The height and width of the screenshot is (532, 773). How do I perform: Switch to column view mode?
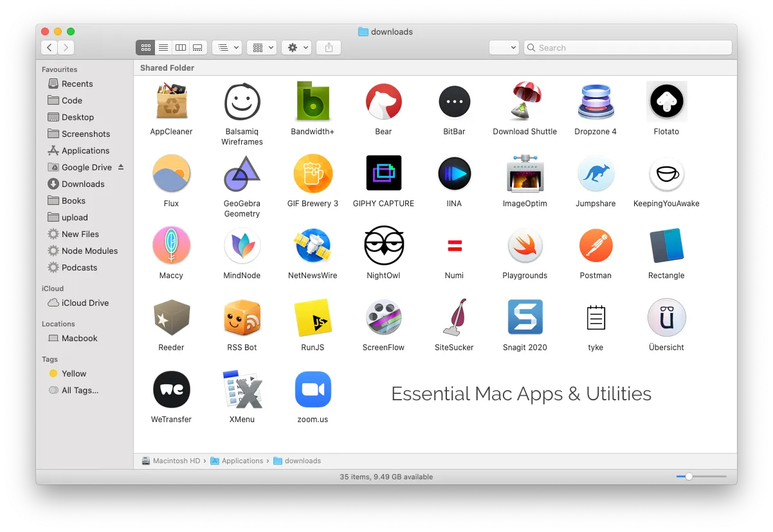(181, 47)
